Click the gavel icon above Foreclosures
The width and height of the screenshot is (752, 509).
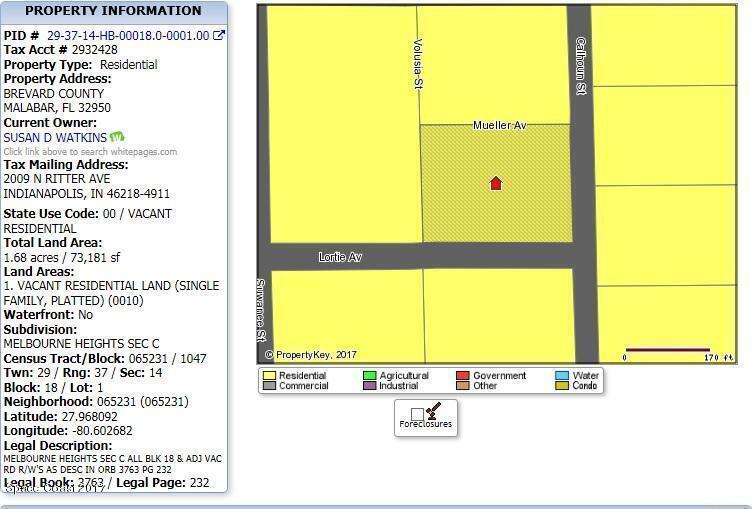[433, 410]
